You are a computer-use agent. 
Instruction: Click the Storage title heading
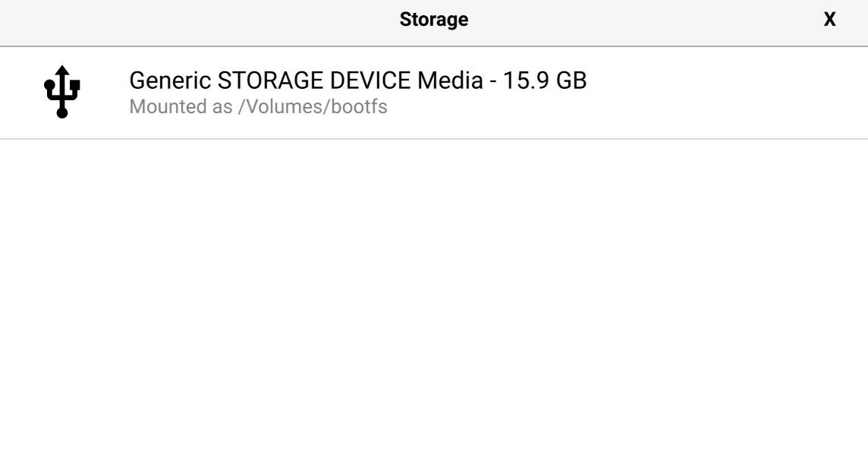(x=434, y=20)
